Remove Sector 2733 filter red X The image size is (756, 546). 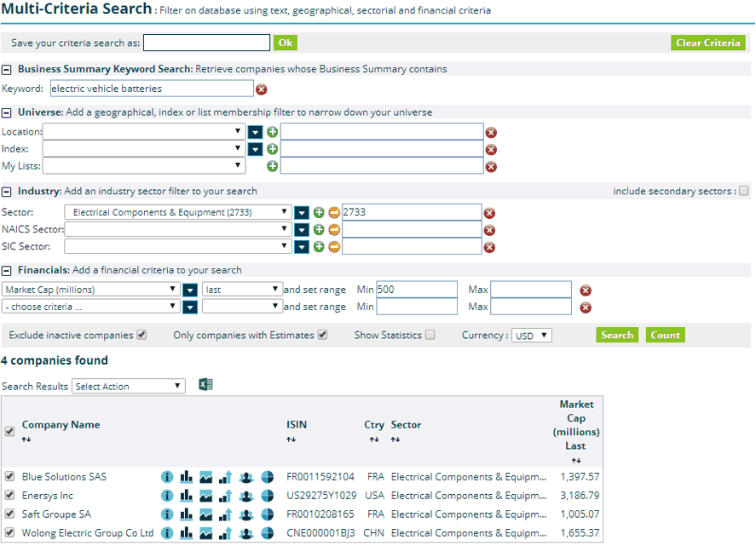pos(489,213)
